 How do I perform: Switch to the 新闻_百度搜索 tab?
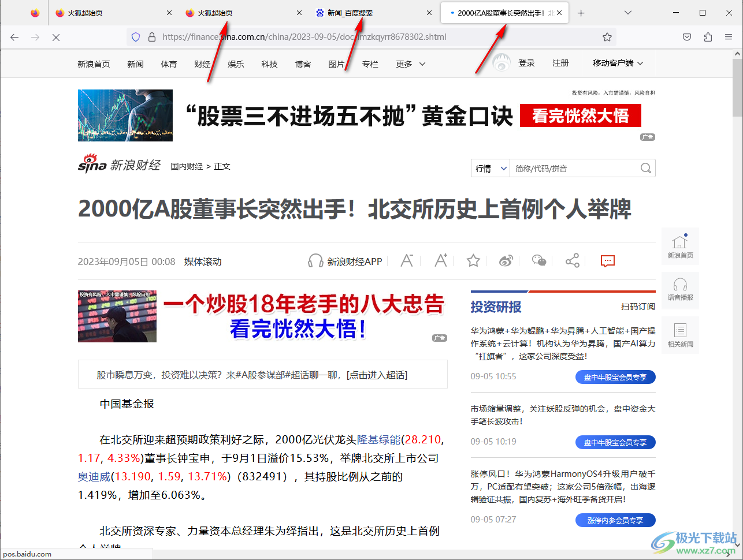375,13
